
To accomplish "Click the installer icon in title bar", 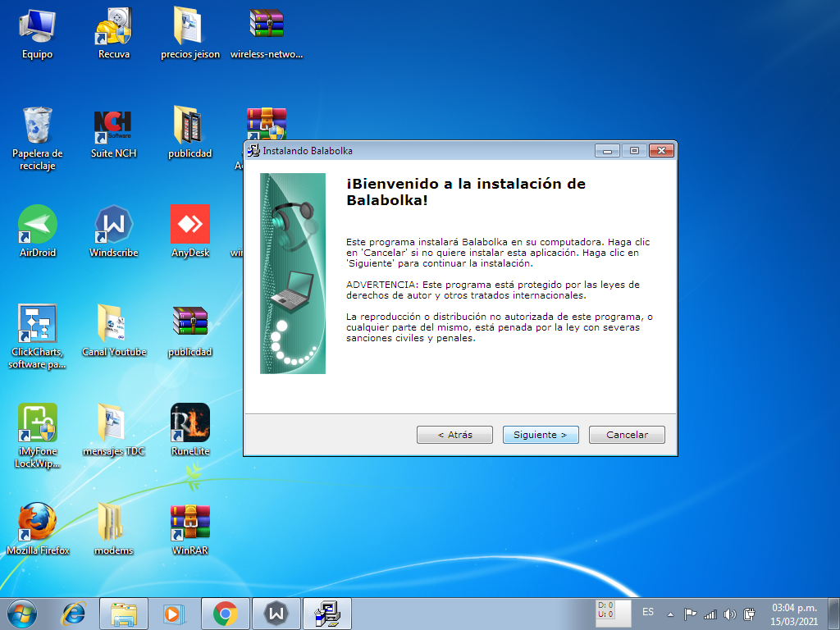I will pyautogui.click(x=253, y=151).
